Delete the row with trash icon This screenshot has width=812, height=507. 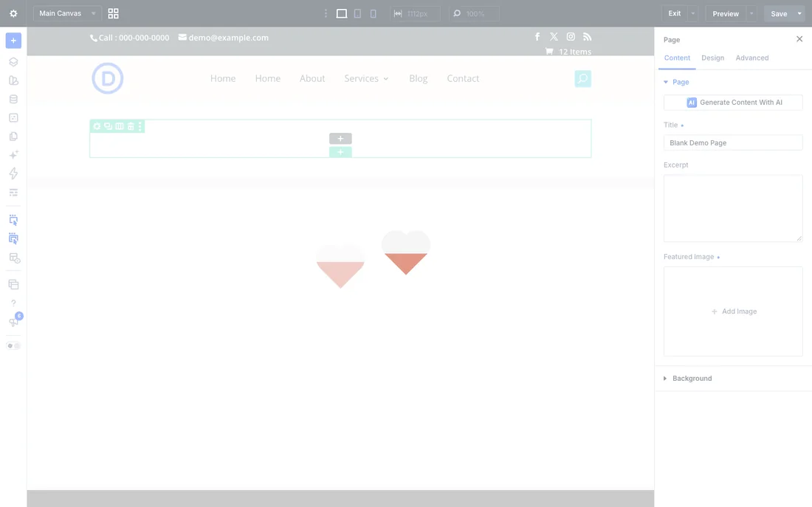pyautogui.click(x=131, y=126)
